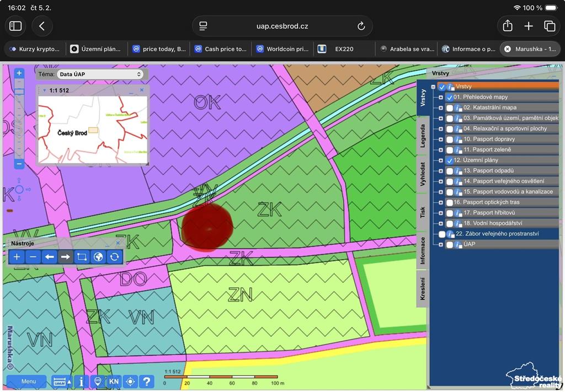This screenshot has height=392, width=565.
Task: Go to previous map view arrow
Action: [x=49, y=257]
